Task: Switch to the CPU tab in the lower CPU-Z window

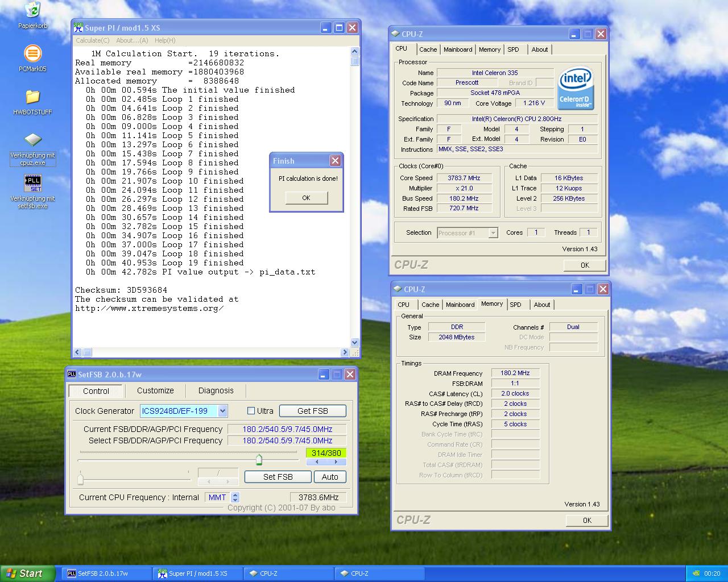Action: click(x=403, y=305)
